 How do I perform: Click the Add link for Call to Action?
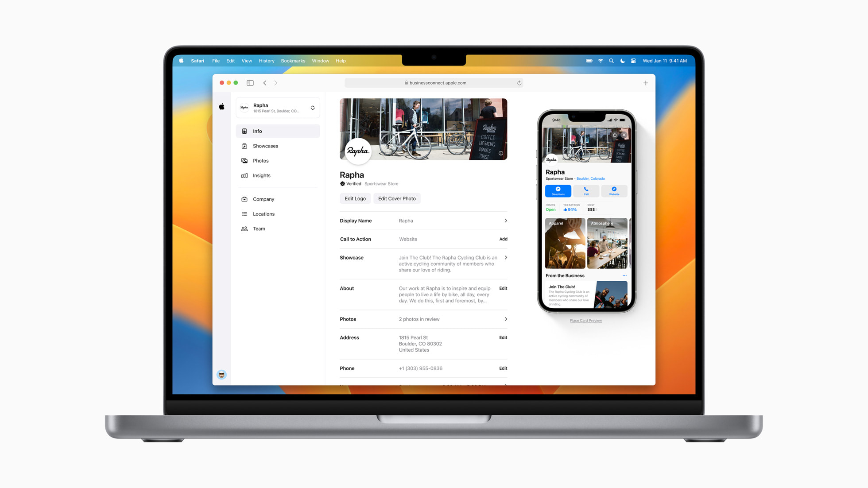coord(503,239)
